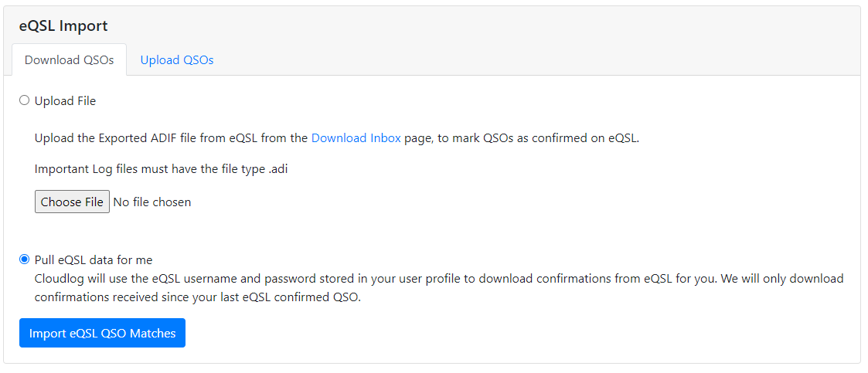The height and width of the screenshot is (373, 868).
Task: Click the Import eQSL QSO Matches button
Action: (x=102, y=334)
